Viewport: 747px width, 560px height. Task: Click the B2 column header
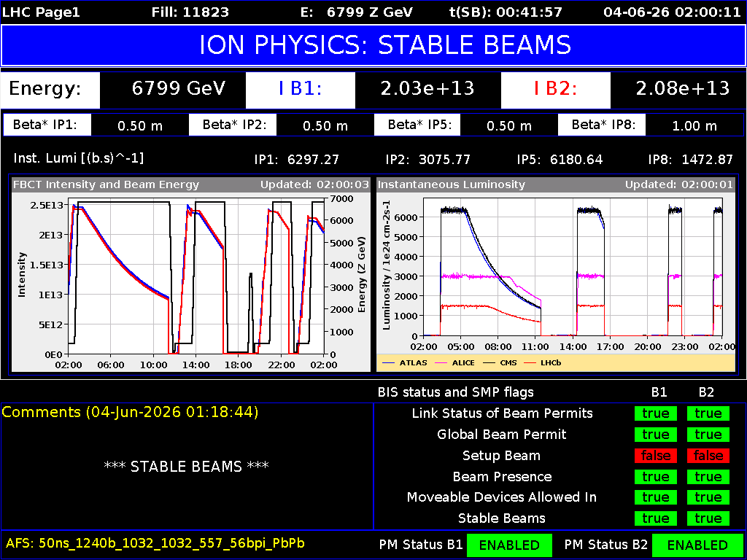point(708,392)
